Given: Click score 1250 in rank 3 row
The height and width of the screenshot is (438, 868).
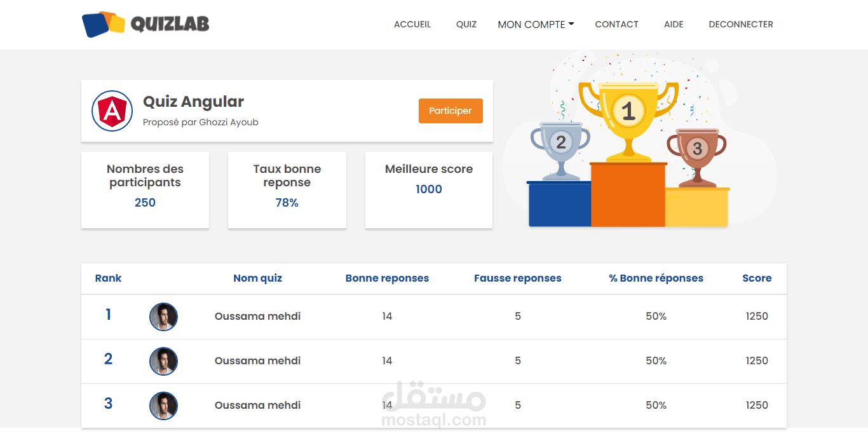Looking at the screenshot, I should click(757, 405).
